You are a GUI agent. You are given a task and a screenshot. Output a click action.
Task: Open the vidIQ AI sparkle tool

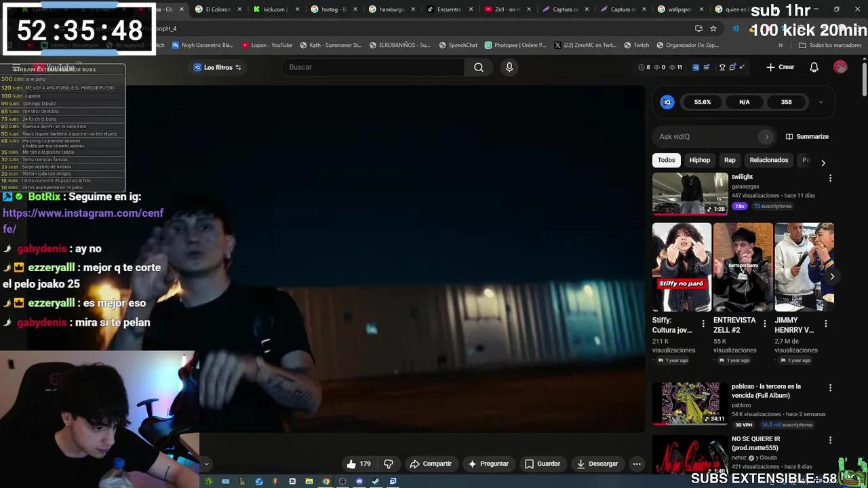(x=741, y=66)
